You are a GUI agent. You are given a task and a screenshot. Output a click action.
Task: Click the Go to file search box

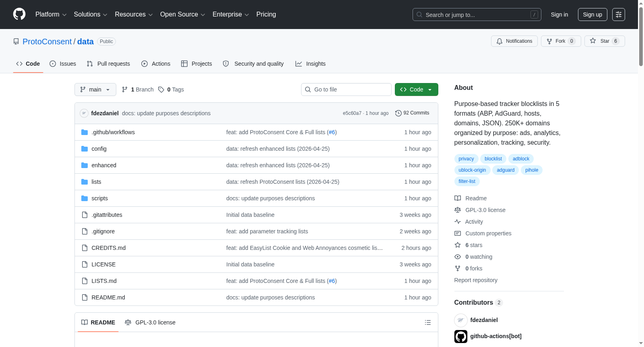346,89
